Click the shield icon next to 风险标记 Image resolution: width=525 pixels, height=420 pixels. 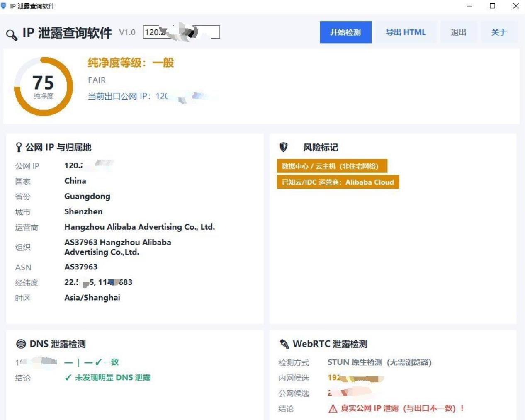click(283, 147)
